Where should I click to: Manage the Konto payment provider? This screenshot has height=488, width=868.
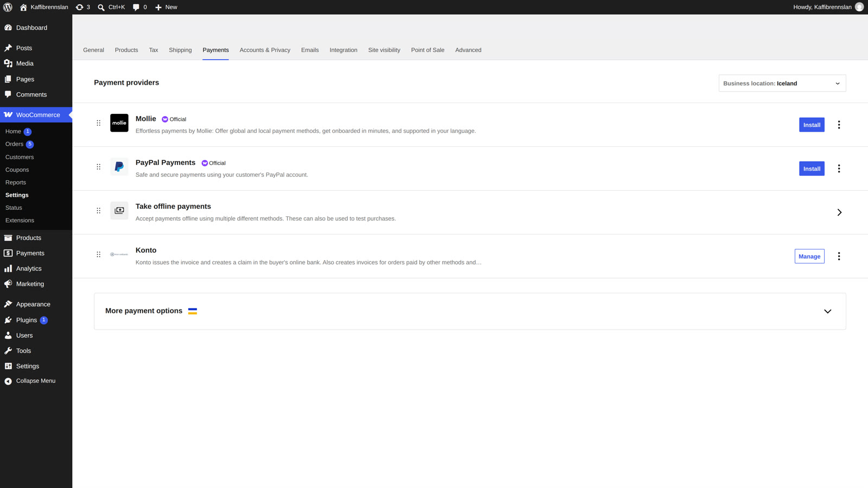(x=809, y=256)
